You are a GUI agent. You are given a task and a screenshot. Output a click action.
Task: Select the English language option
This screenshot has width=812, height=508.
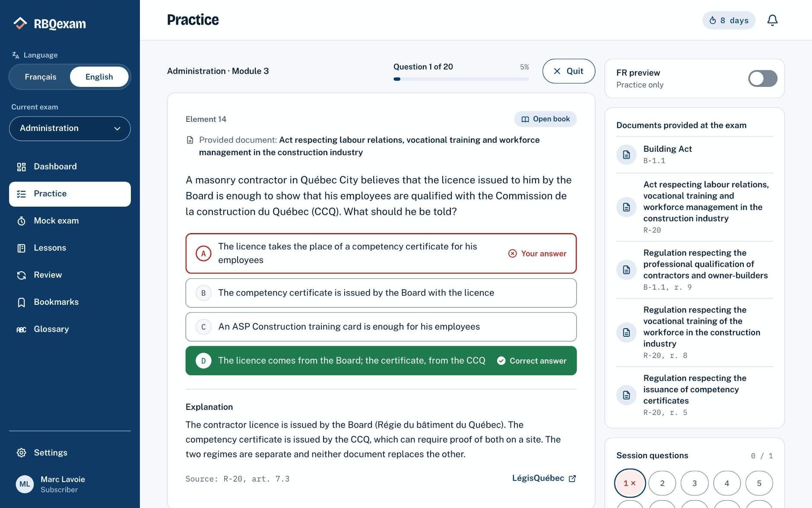click(99, 77)
